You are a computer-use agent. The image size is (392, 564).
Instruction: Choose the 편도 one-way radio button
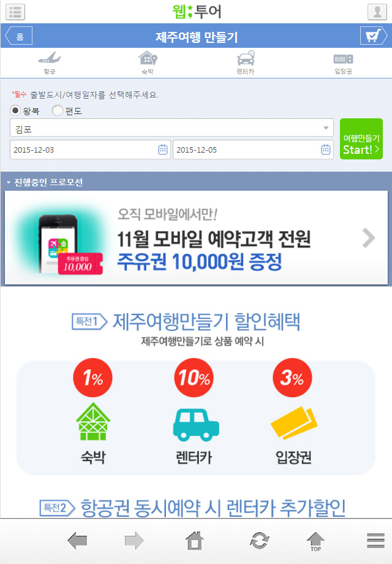(58, 110)
